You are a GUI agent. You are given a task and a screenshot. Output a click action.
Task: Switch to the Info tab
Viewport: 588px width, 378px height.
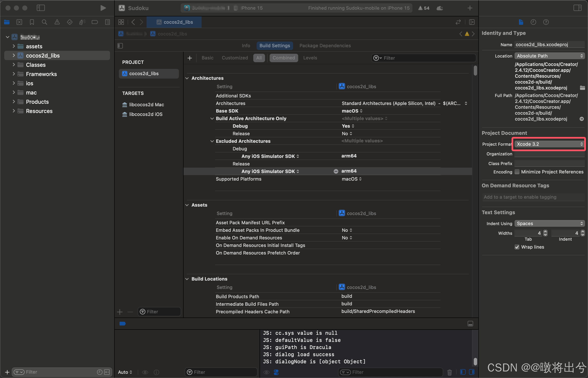coord(246,46)
